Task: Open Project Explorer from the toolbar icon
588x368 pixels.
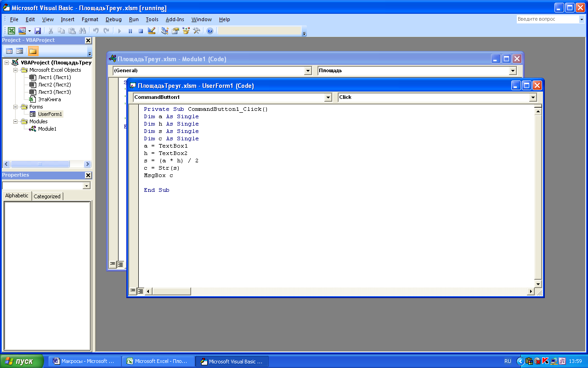Action: tap(165, 31)
